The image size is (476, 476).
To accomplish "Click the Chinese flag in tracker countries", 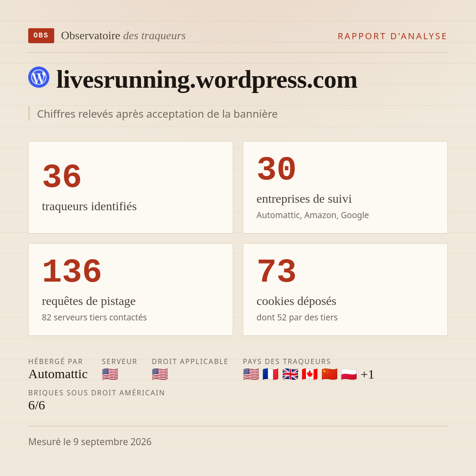I will [329, 374].
